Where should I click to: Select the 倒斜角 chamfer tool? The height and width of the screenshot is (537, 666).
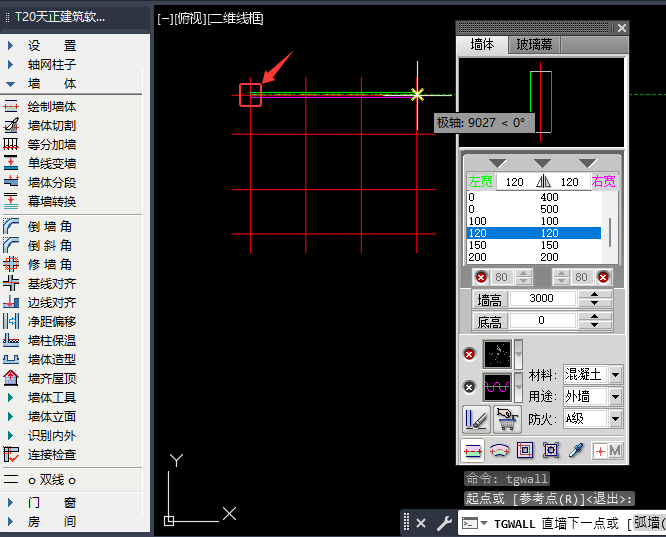point(38,245)
